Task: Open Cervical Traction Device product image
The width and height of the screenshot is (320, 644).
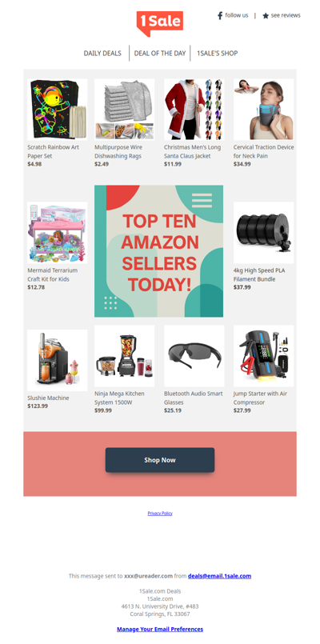Action: tap(264, 110)
